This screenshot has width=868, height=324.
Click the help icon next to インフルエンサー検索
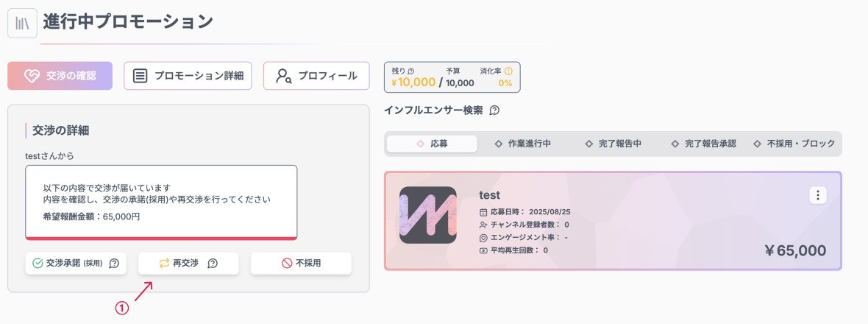[494, 110]
